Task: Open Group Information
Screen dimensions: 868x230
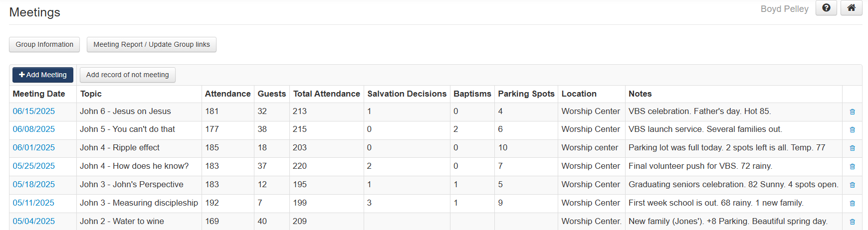Action: pos(44,44)
